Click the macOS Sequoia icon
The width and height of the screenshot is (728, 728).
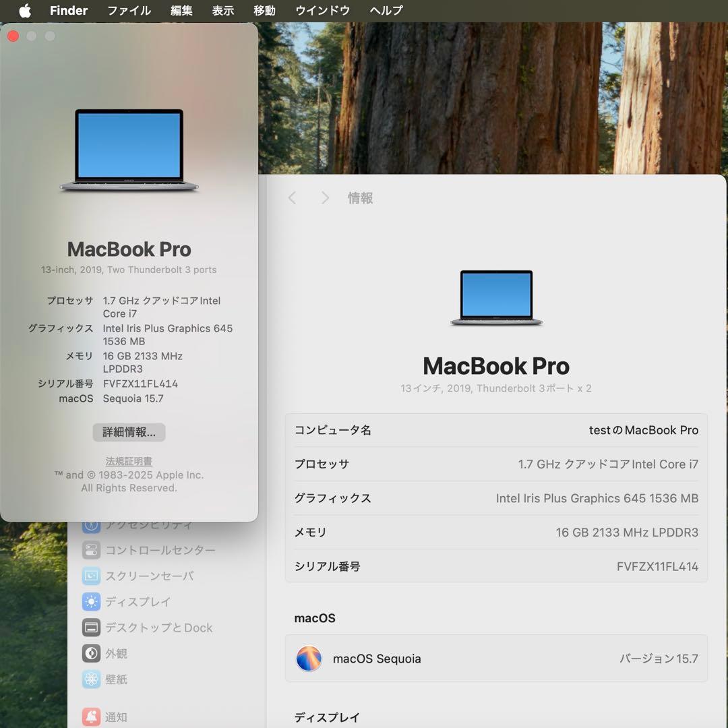tap(309, 659)
